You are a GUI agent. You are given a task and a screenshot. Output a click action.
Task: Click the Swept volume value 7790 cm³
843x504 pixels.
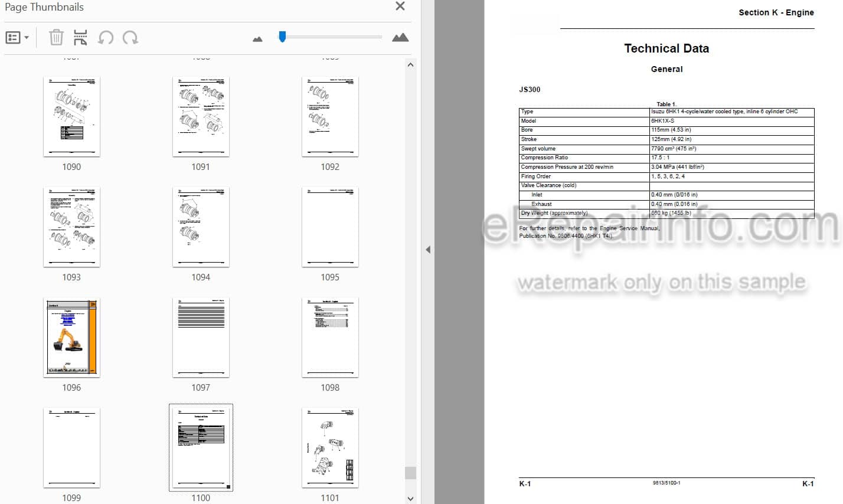coord(673,149)
